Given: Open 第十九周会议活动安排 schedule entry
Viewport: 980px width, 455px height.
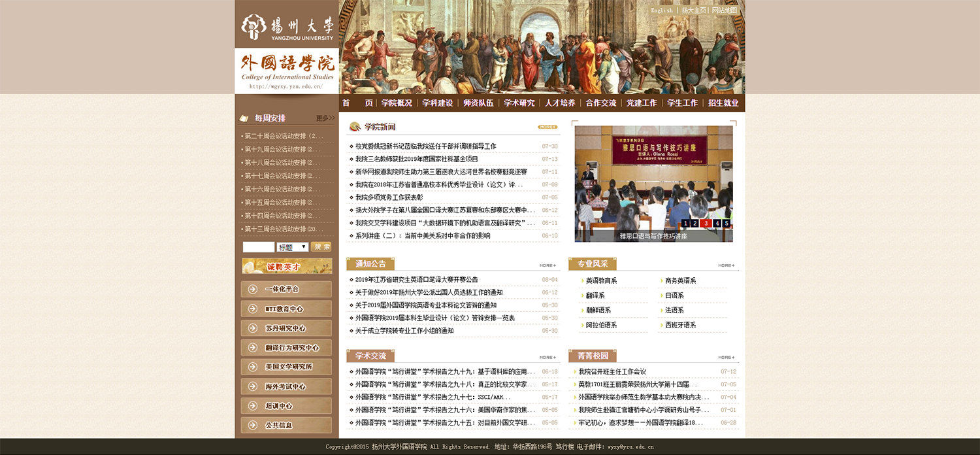Looking at the screenshot, I should (284, 149).
